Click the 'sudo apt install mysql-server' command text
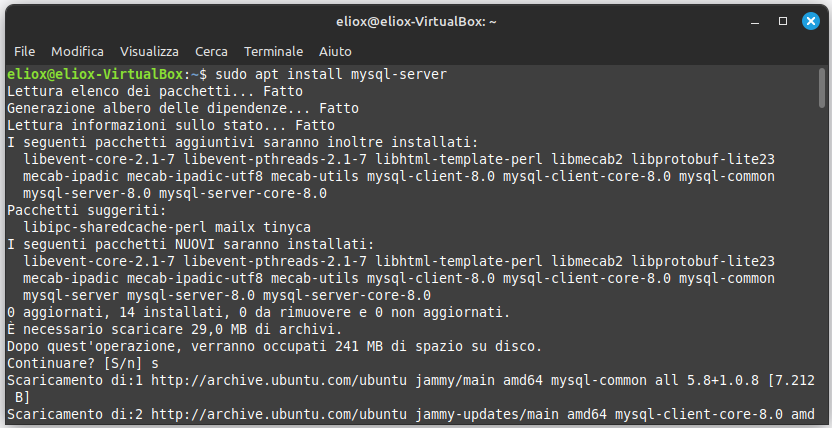 coord(330,74)
